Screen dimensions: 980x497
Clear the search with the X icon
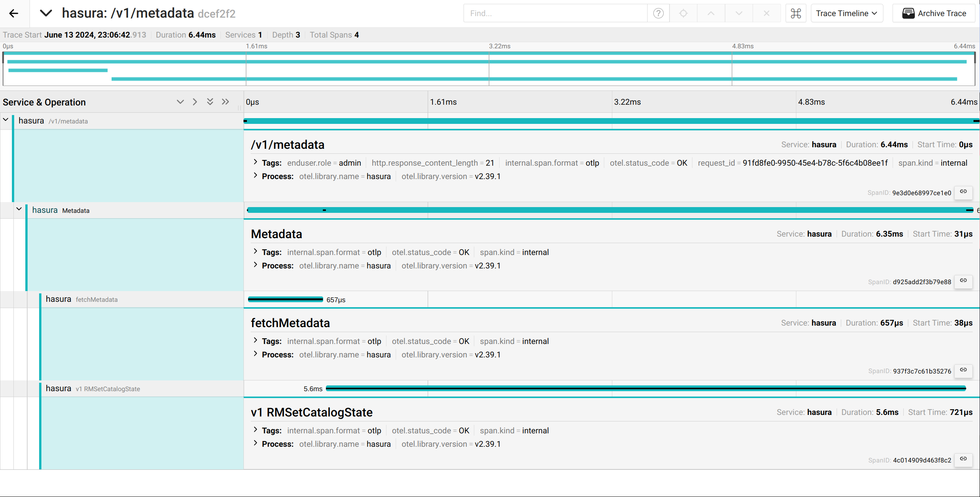pos(766,13)
